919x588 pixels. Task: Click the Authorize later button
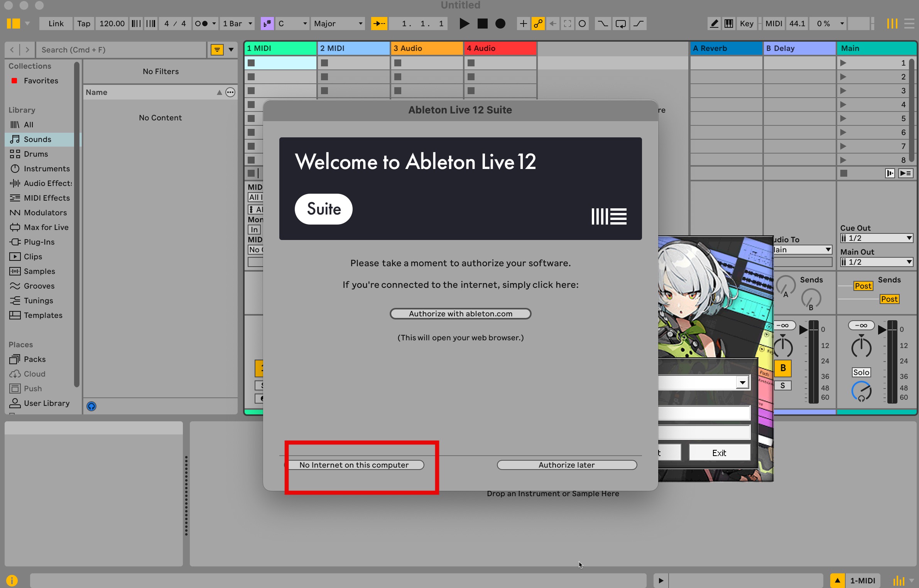[x=566, y=465]
